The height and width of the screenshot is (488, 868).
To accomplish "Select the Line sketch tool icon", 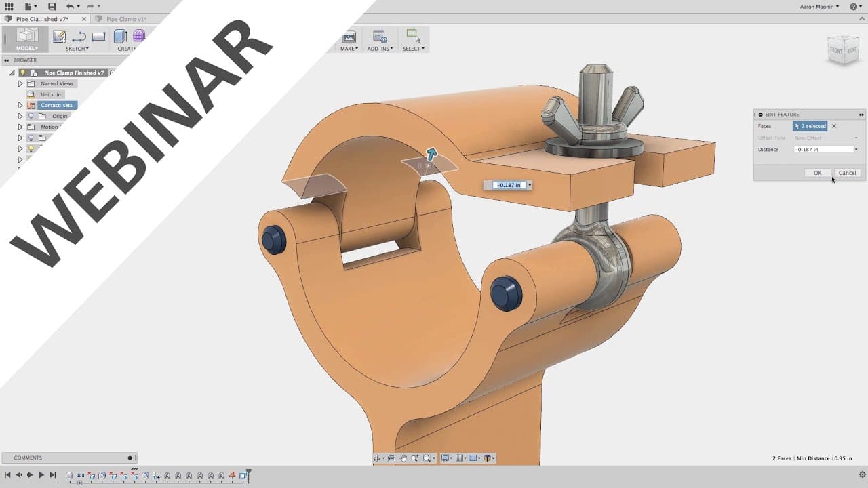I will coord(79,37).
